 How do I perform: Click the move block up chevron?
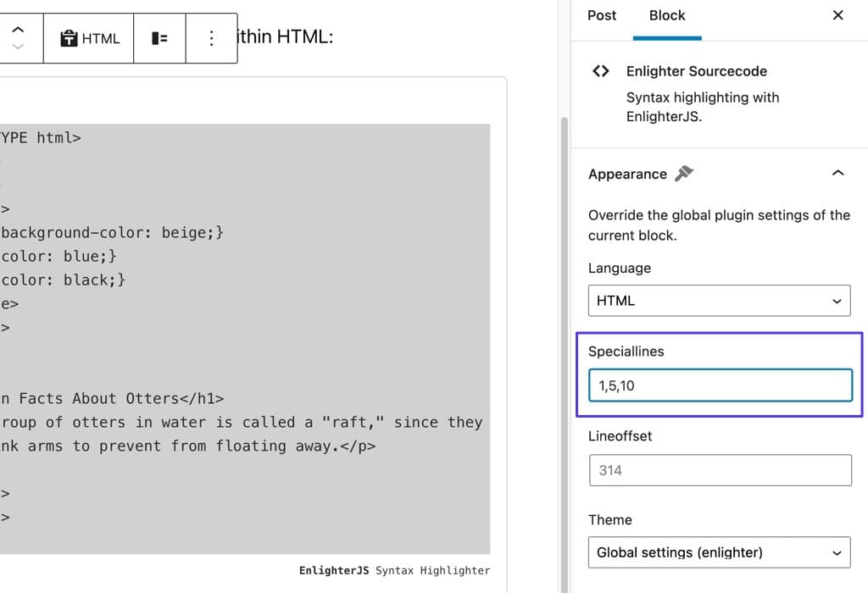tap(18, 30)
